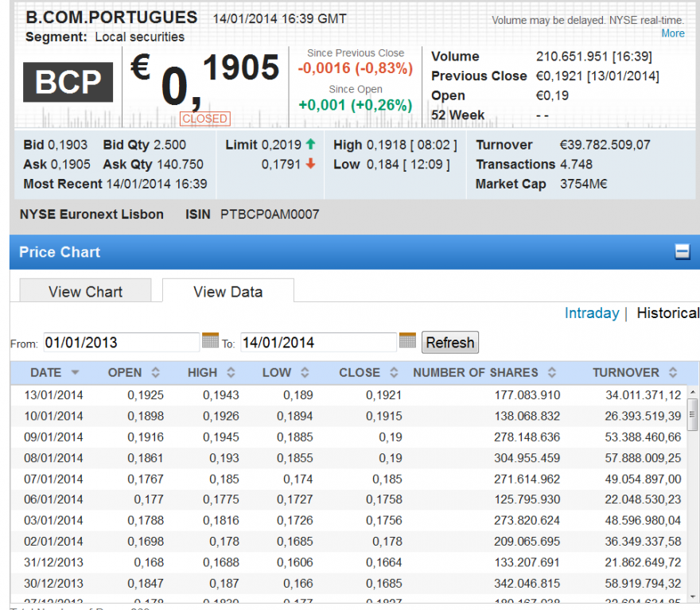The height and width of the screenshot is (610, 700).
Task: Select the 07/01/2014 date cell
Action: point(53,479)
